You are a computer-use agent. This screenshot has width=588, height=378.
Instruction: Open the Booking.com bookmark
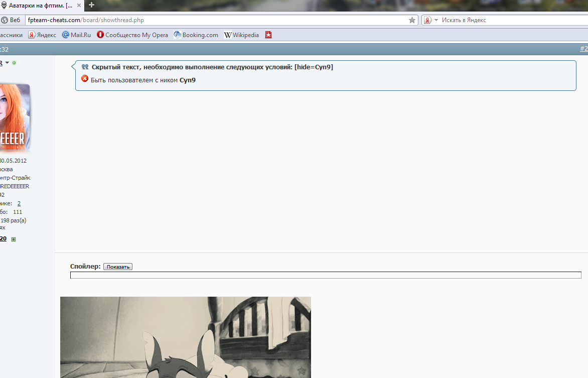pyautogui.click(x=196, y=35)
